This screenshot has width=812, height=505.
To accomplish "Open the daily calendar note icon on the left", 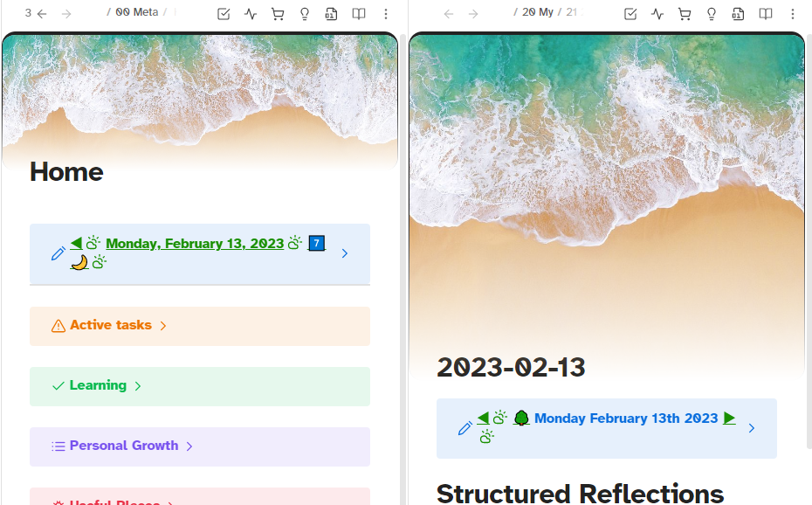I will coord(331,13).
